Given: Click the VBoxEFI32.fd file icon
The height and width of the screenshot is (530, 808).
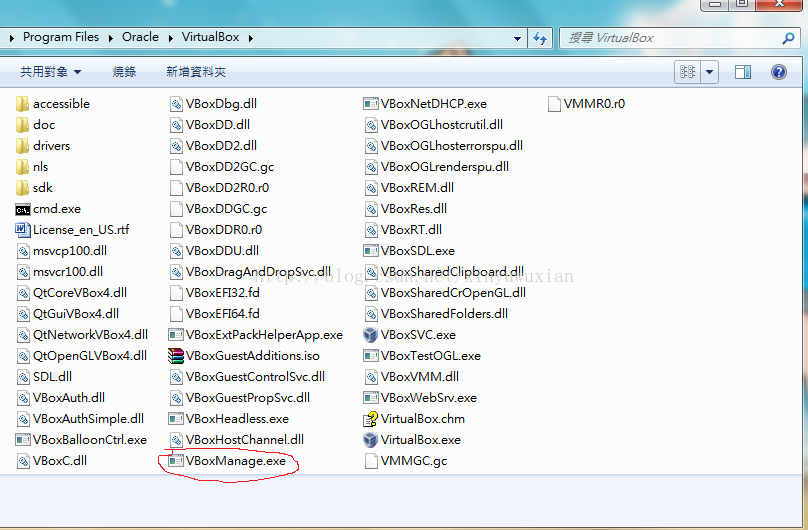Looking at the screenshot, I should point(176,293).
